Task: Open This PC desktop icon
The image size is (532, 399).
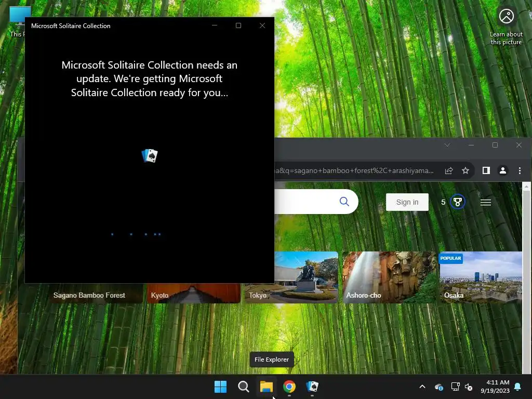Action: tap(17, 22)
